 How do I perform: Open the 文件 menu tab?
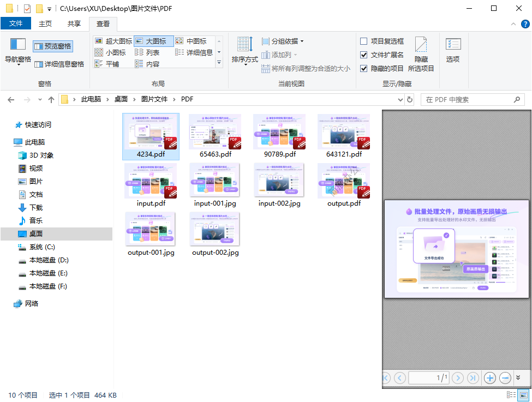pos(16,23)
